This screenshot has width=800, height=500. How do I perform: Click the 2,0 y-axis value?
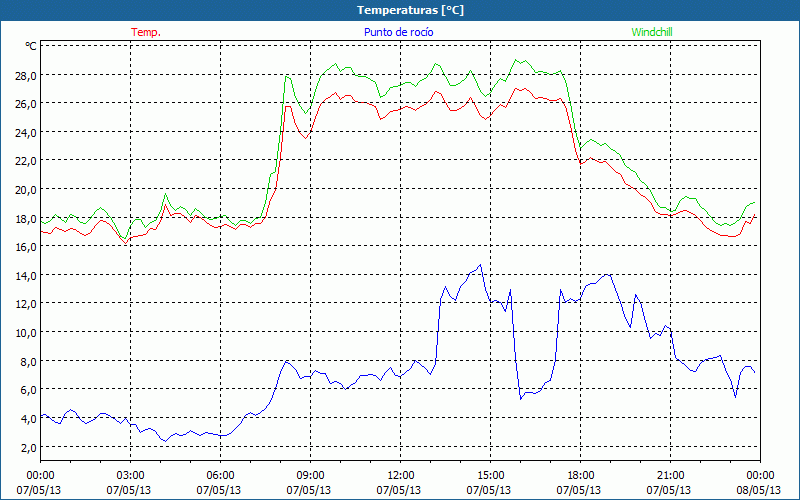click(x=29, y=447)
